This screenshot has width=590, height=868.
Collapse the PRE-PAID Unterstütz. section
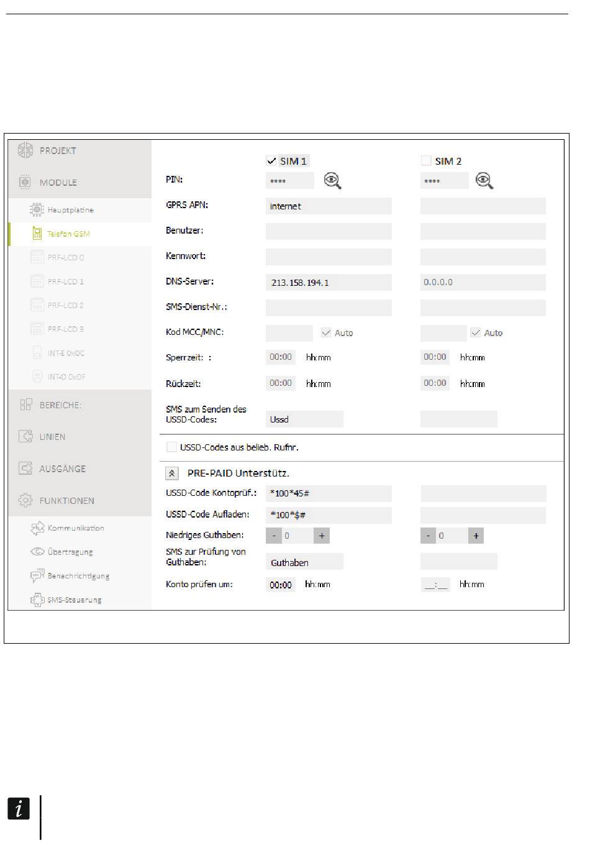pyautogui.click(x=172, y=473)
